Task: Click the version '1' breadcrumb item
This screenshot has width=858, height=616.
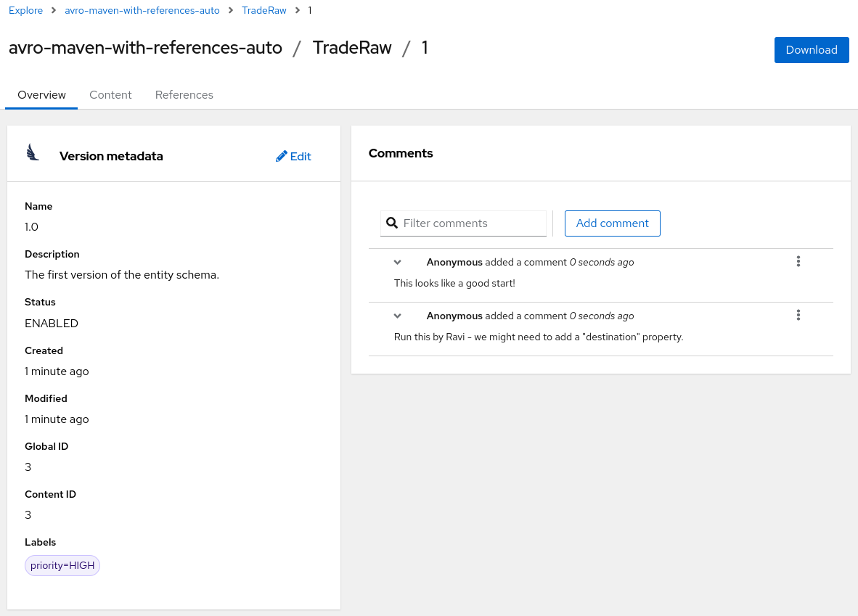Action: pyautogui.click(x=309, y=10)
